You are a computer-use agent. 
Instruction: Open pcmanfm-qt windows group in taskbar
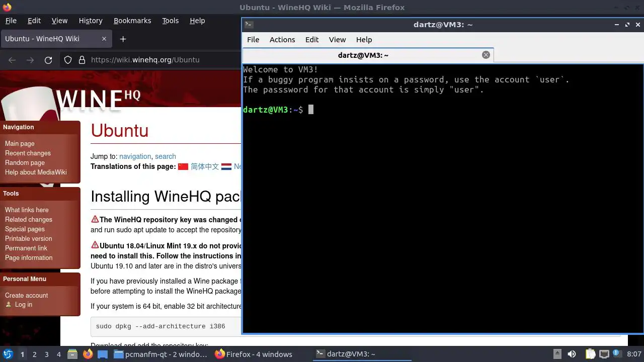(x=160, y=354)
